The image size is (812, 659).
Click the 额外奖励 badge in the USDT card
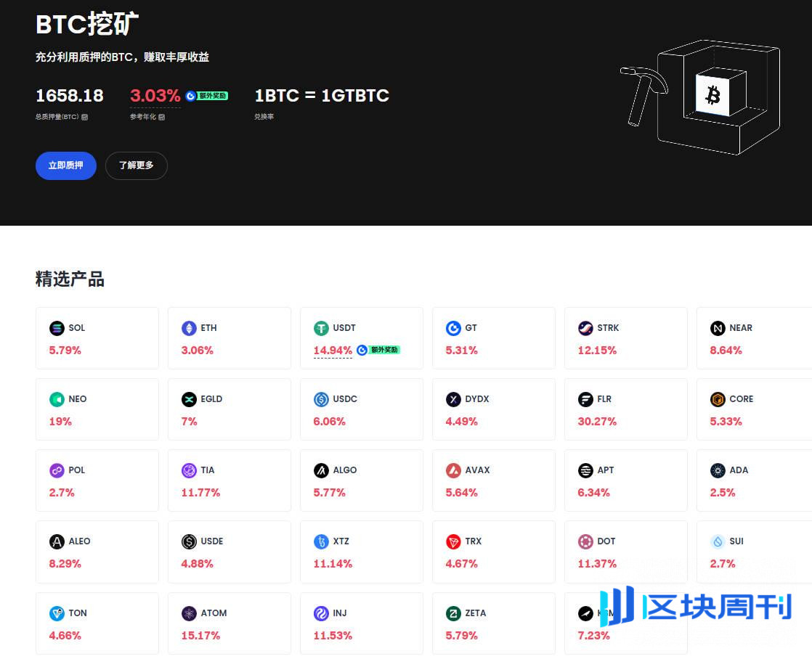[378, 350]
